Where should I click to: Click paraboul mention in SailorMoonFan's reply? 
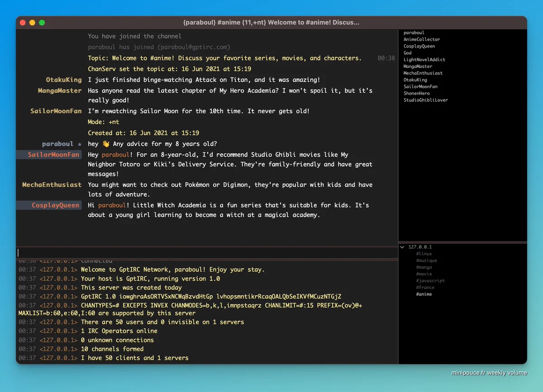(115, 155)
